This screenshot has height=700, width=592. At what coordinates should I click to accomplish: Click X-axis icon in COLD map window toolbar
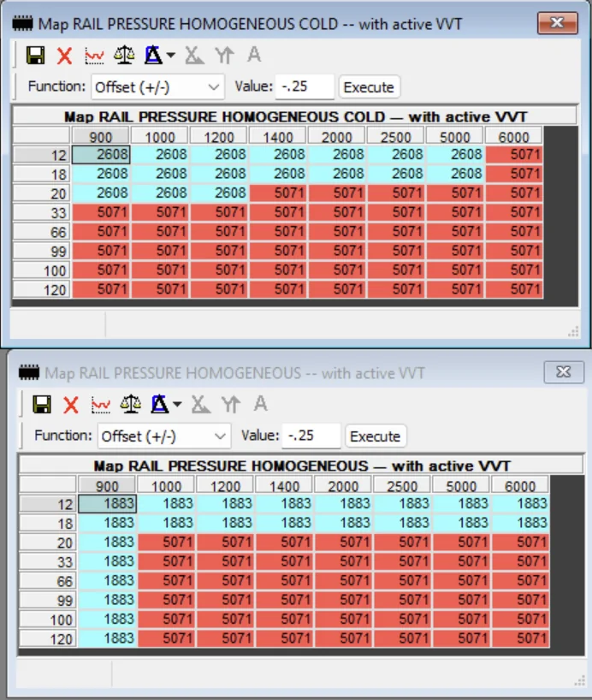[x=194, y=56]
